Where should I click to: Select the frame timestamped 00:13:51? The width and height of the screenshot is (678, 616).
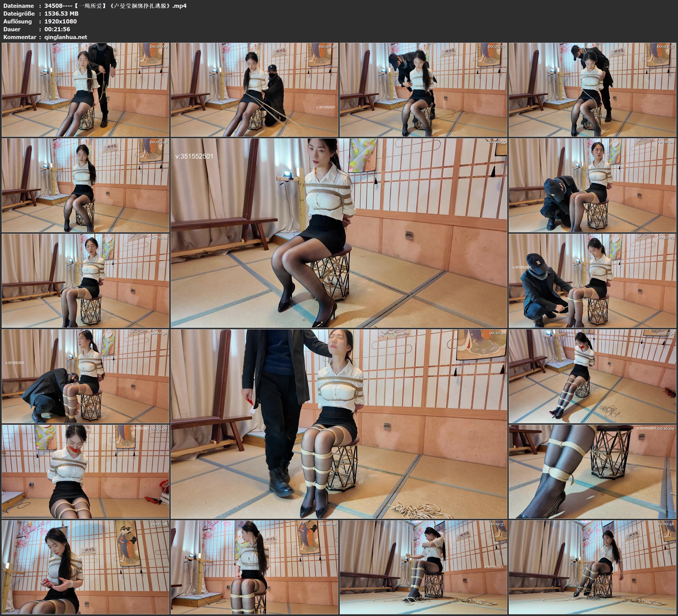[592, 376]
